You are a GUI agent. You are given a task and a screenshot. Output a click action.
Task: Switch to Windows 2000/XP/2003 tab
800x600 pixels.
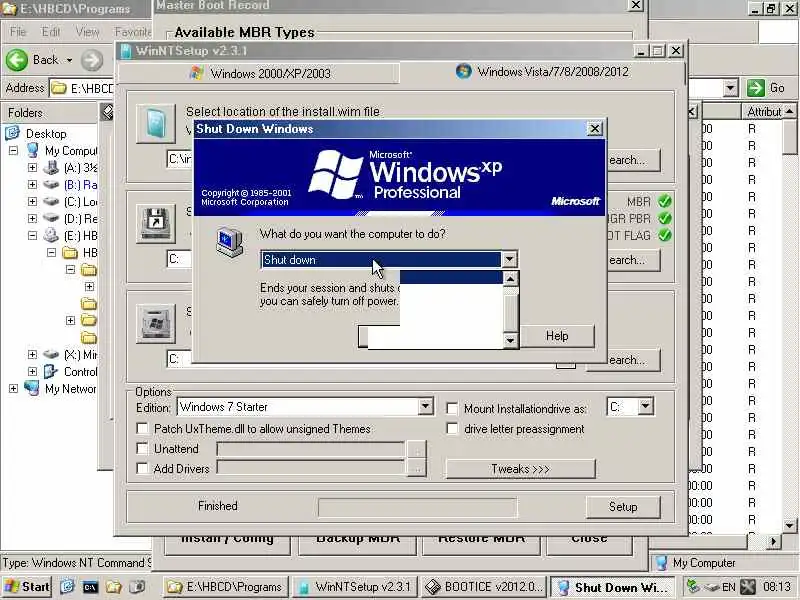pyautogui.click(x=259, y=73)
